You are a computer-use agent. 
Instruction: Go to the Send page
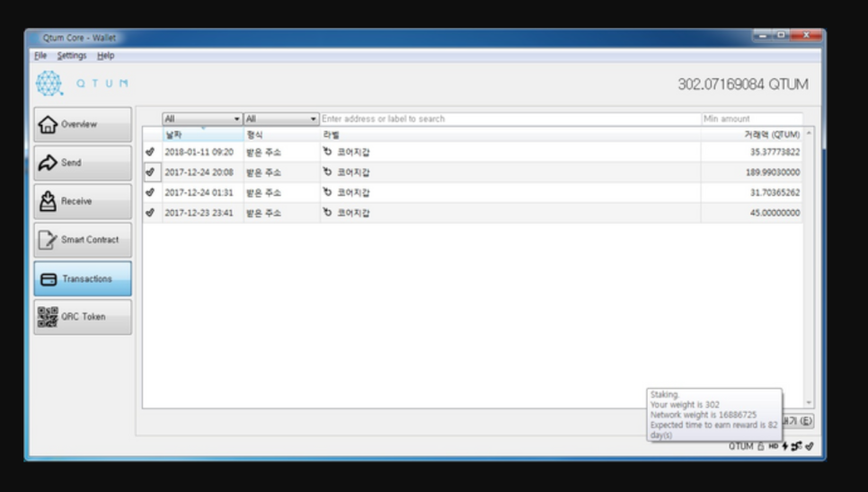[x=83, y=163]
